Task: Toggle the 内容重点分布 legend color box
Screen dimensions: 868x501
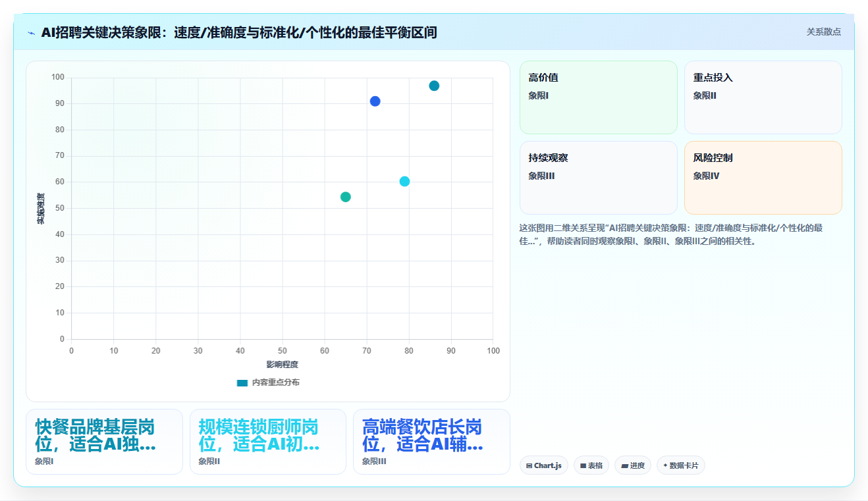Action: [242, 382]
